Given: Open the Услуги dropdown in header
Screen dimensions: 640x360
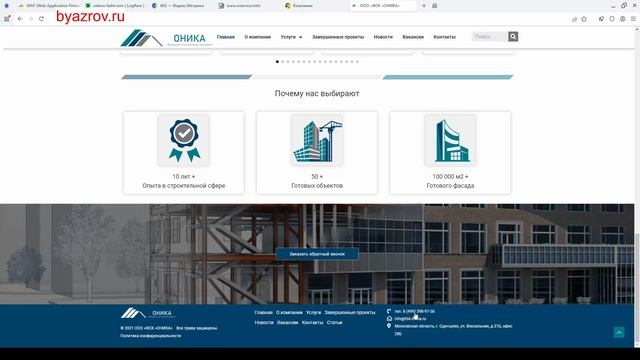Looking at the screenshot, I should pyautogui.click(x=291, y=37).
